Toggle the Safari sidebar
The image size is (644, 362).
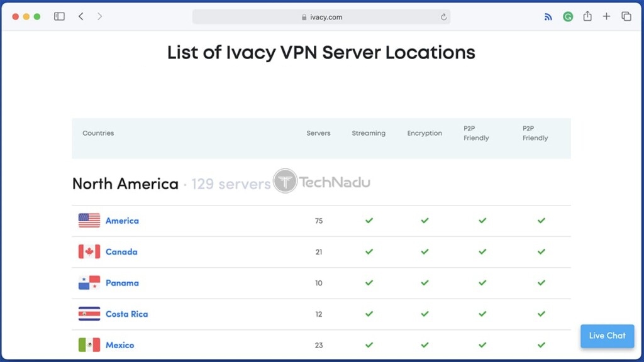[59, 16]
